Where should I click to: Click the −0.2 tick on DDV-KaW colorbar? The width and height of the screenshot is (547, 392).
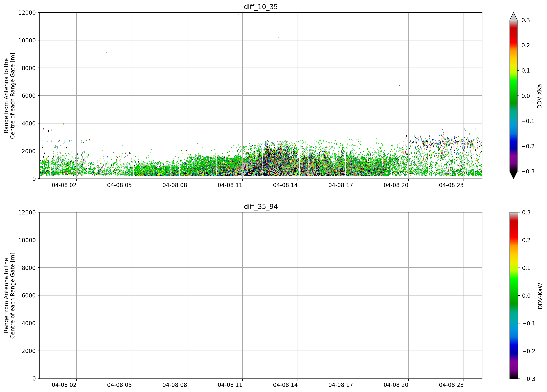coord(528,351)
